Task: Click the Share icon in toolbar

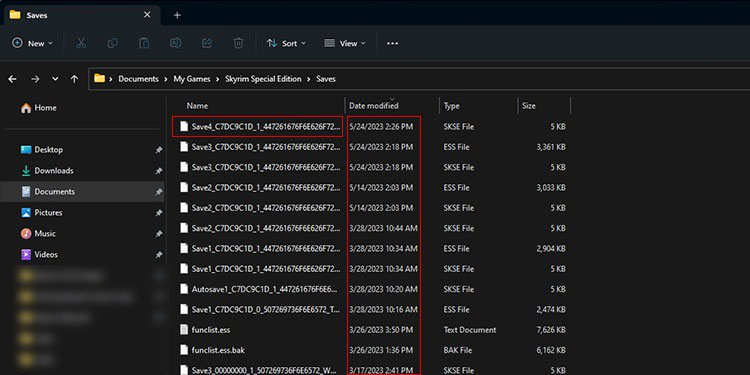Action: click(x=207, y=43)
